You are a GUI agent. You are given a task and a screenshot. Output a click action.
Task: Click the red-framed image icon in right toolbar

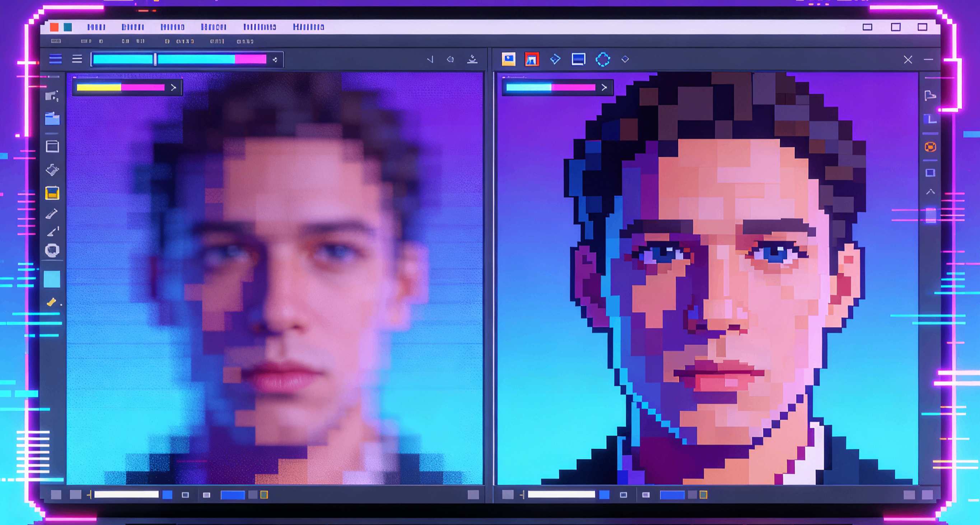coord(532,59)
